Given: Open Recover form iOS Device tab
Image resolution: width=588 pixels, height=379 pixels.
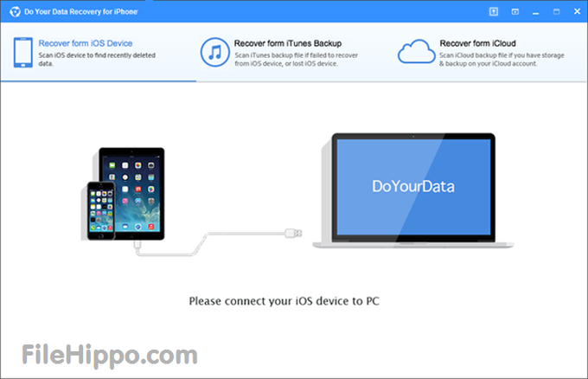Looking at the screenshot, I should pyautogui.click(x=99, y=52).
